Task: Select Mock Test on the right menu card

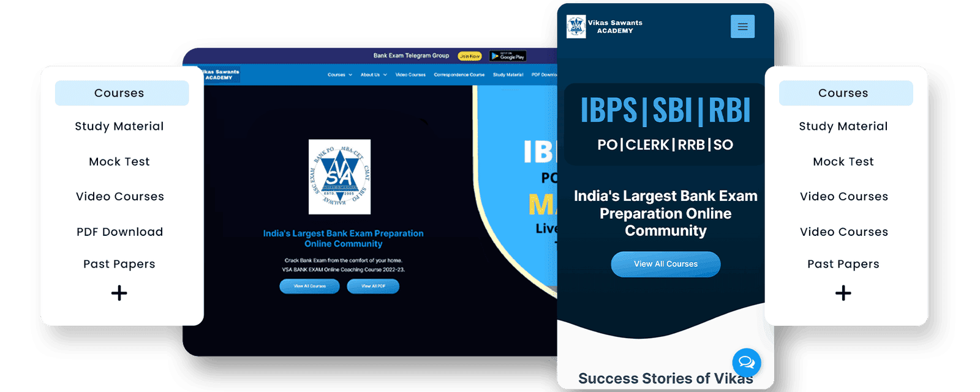Action: tap(843, 162)
